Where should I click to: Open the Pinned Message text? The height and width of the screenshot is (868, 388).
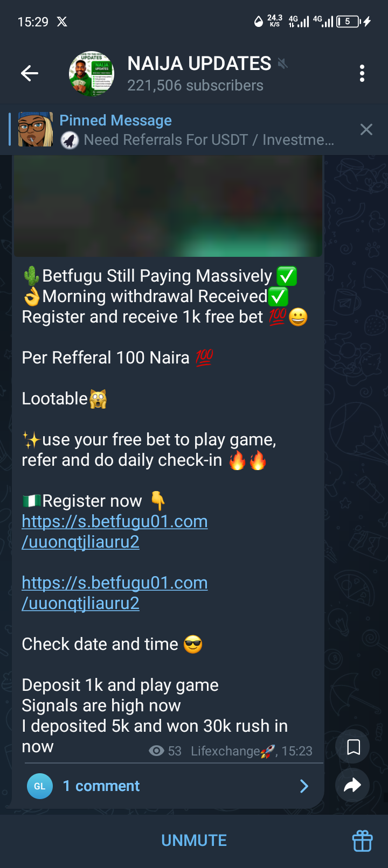115,120
